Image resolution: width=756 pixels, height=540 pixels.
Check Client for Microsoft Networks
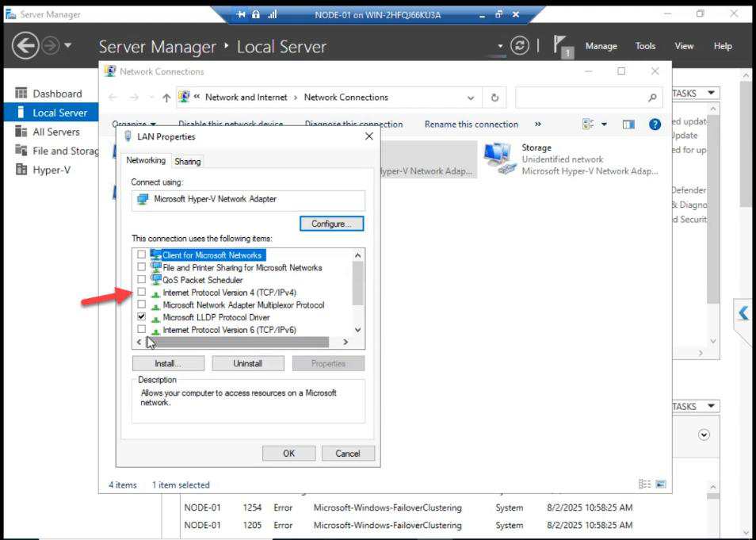[141, 255]
